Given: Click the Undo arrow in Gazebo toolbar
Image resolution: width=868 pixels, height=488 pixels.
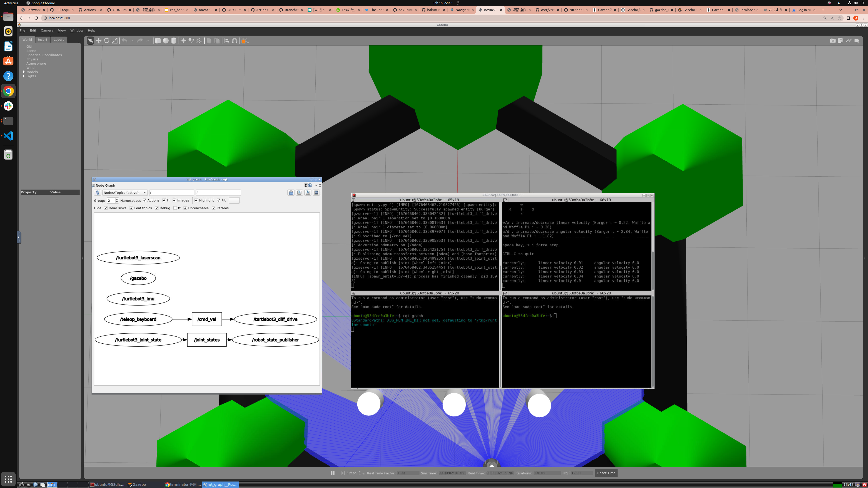Looking at the screenshot, I should point(124,41).
